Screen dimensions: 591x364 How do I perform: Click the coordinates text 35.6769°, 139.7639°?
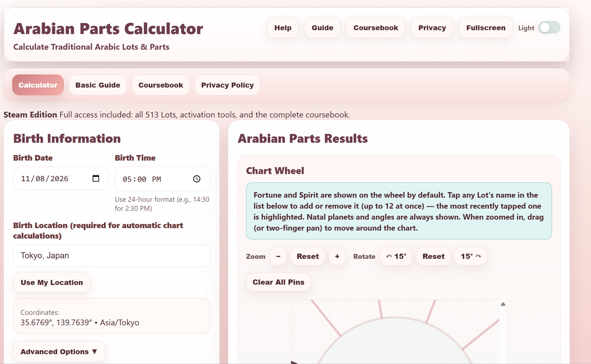[x=56, y=323]
